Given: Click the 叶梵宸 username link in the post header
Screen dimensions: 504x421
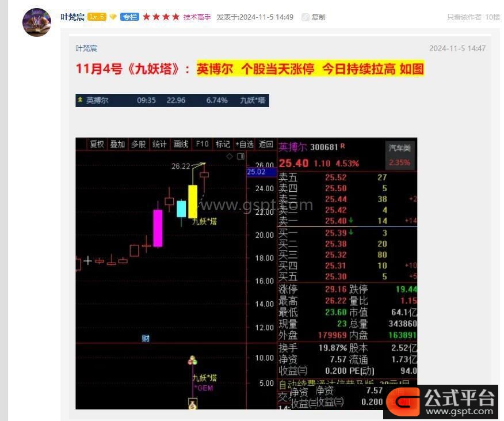Looking at the screenshot, I should click(72, 17).
